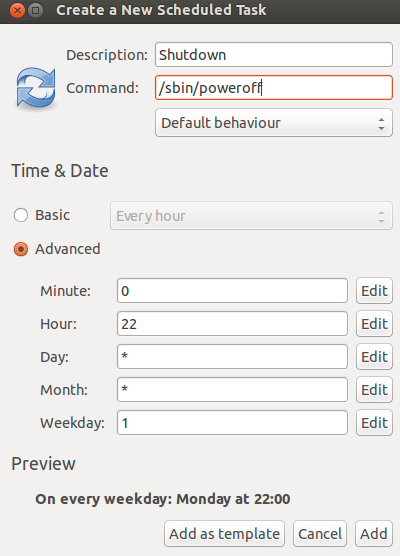Click the Add as template button
This screenshot has width=400, height=556.
[224, 534]
